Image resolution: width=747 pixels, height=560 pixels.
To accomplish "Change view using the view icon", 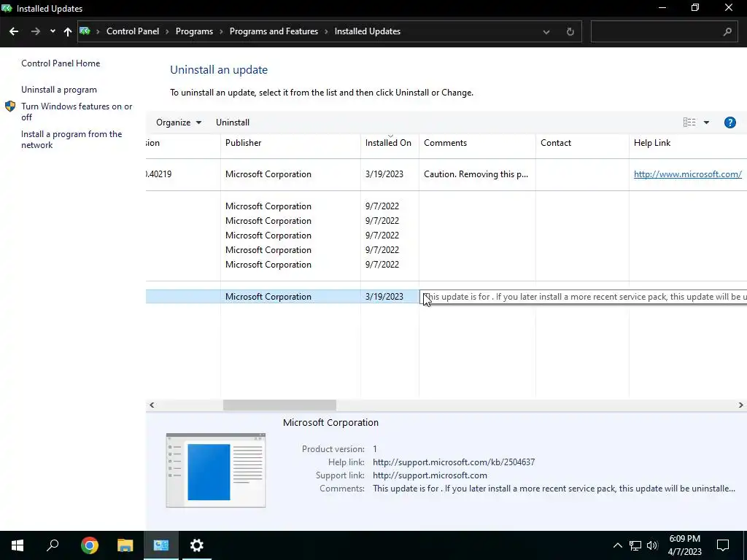I will 689,122.
